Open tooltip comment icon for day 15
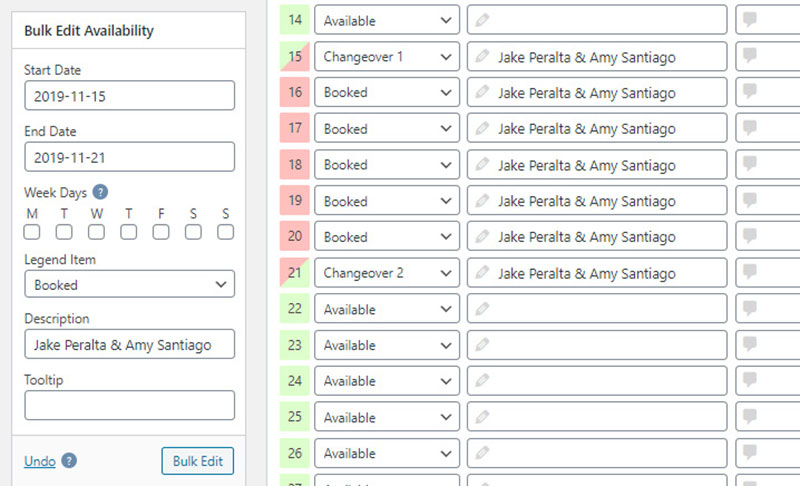This screenshot has height=486, width=800. [x=749, y=56]
